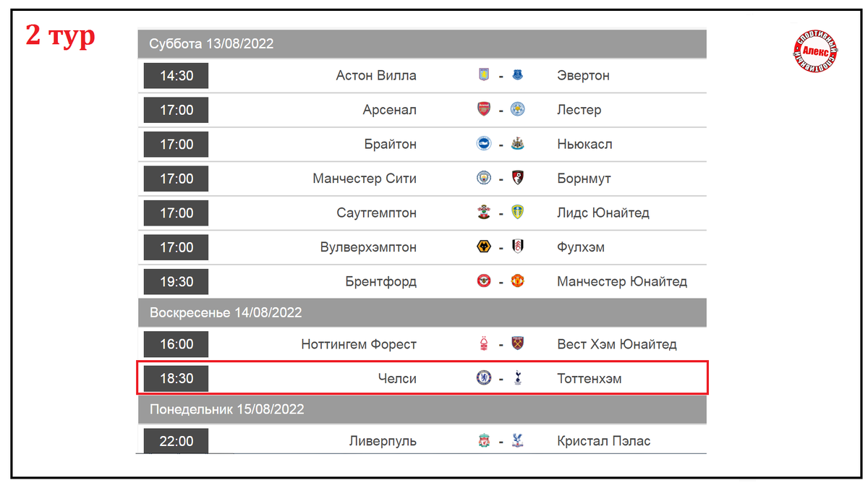This screenshot has height=488, width=868.
Task: Open the Ноттингем Форест team link
Action: coord(359,344)
